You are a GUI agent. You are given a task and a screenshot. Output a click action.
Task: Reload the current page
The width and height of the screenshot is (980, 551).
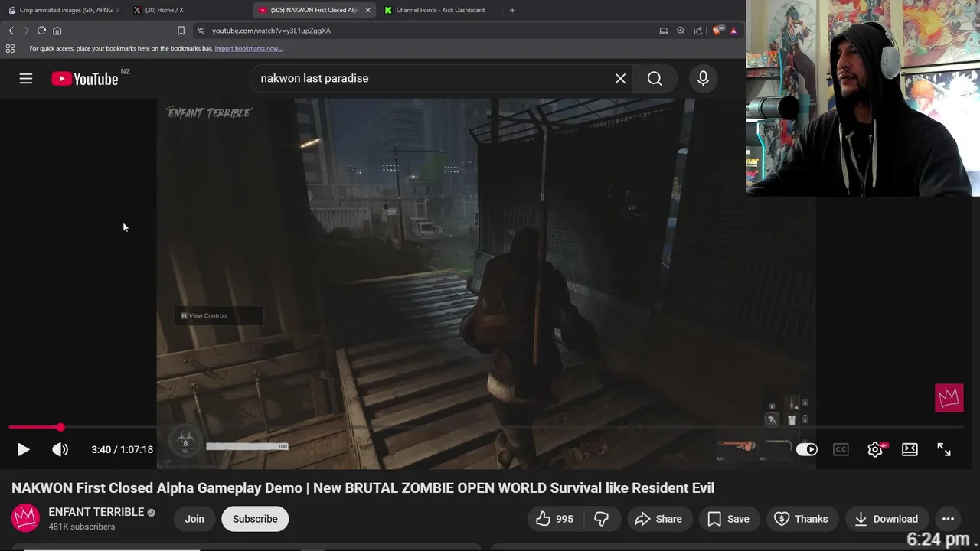pos(41,31)
